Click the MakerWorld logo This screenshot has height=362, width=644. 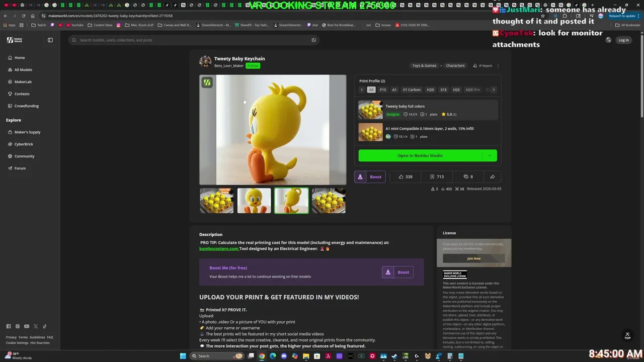coord(15,40)
